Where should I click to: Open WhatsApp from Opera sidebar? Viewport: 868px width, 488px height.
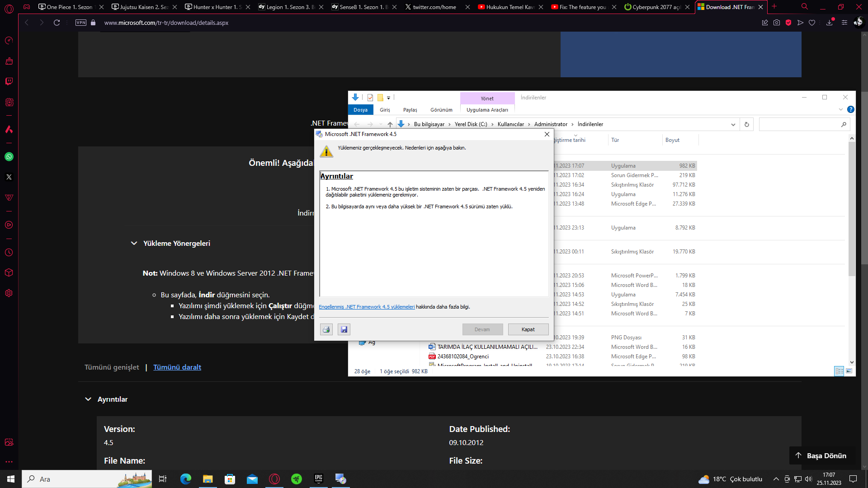coord(9,157)
